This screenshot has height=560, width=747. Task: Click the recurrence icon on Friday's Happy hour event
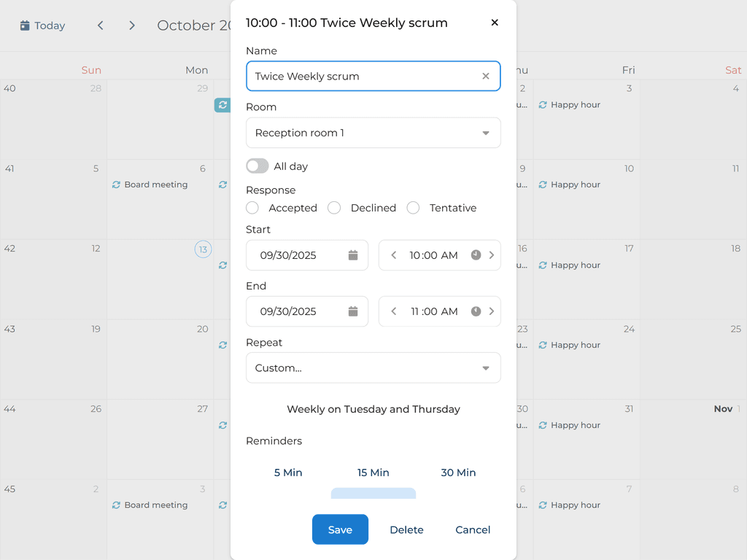pos(542,104)
